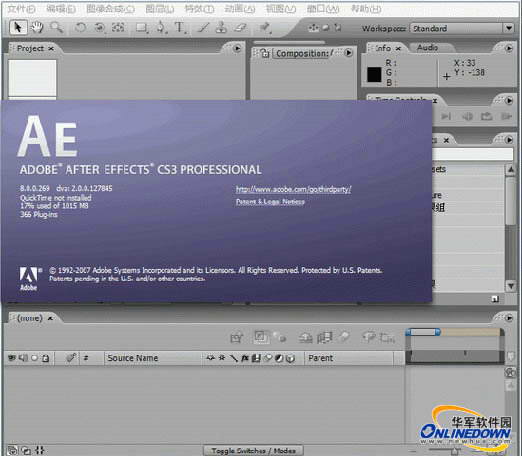This screenshot has height=456, width=522.
Task: Toggle Draft 3D mode in timeline
Action: click(x=280, y=338)
